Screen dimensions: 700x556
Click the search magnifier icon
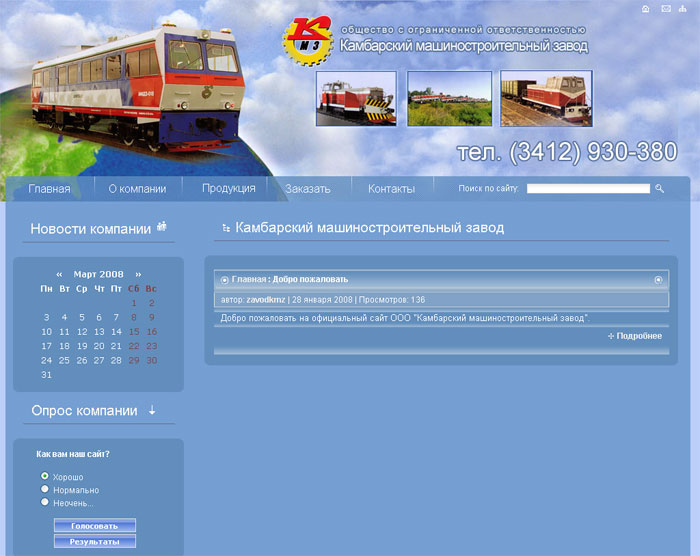point(659,189)
